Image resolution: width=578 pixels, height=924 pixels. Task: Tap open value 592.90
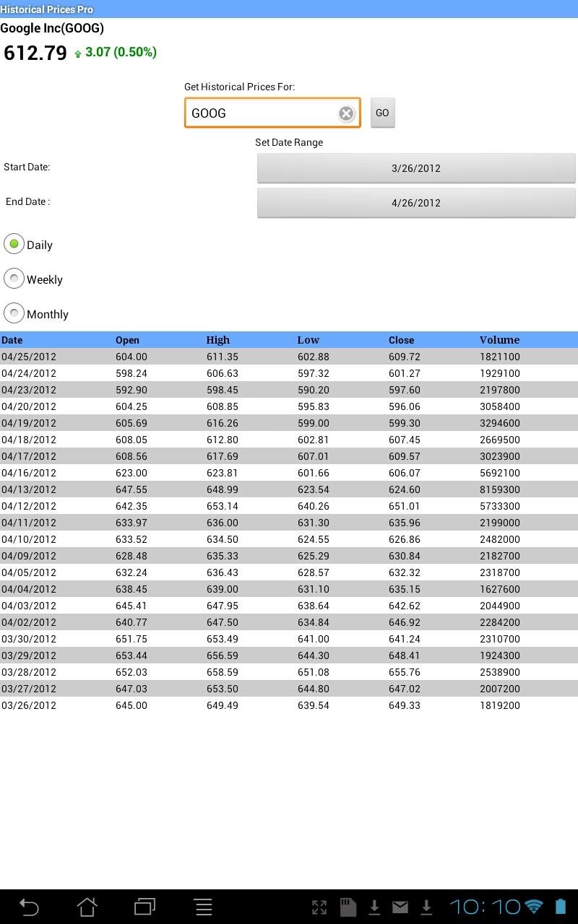(x=131, y=390)
